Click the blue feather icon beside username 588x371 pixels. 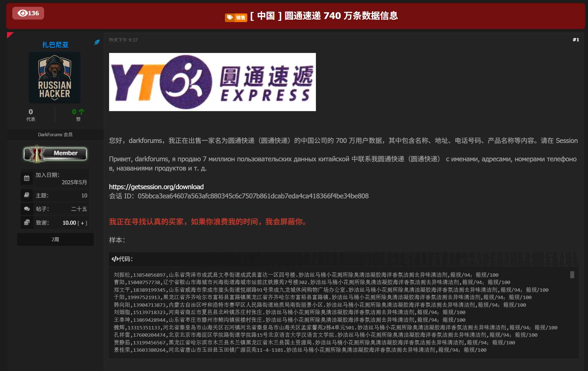tap(97, 42)
